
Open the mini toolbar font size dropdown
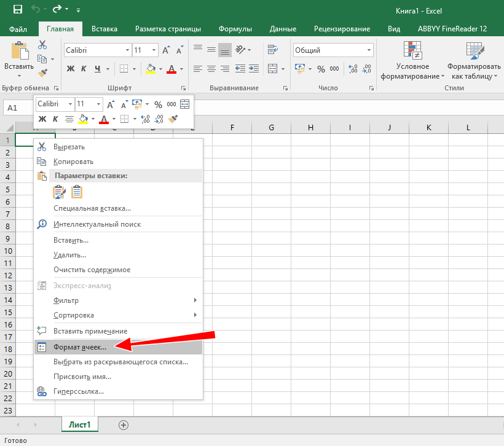[x=98, y=104]
